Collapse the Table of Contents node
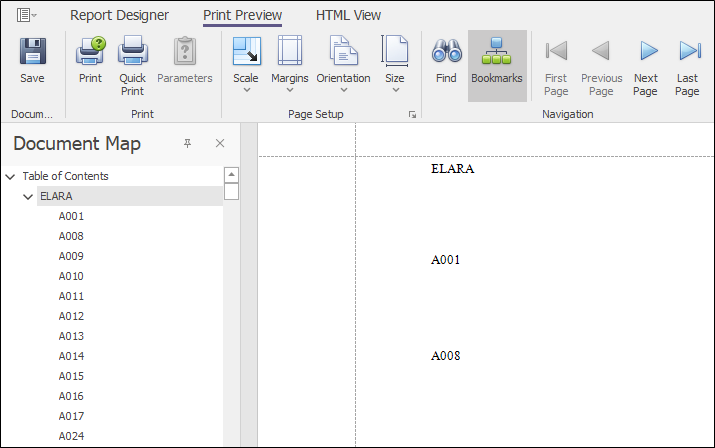Image resolution: width=715 pixels, height=448 pixels. [10, 177]
